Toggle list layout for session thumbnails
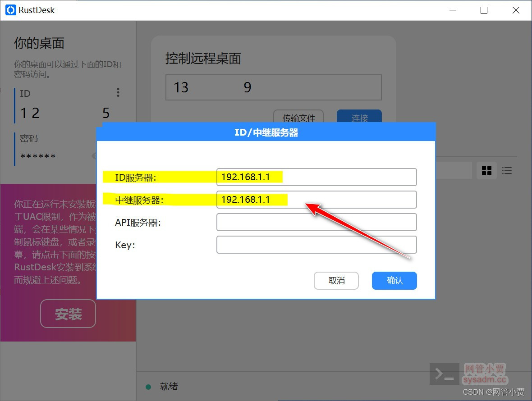The height and width of the screenshot is (401, 532). coord(507,170)
